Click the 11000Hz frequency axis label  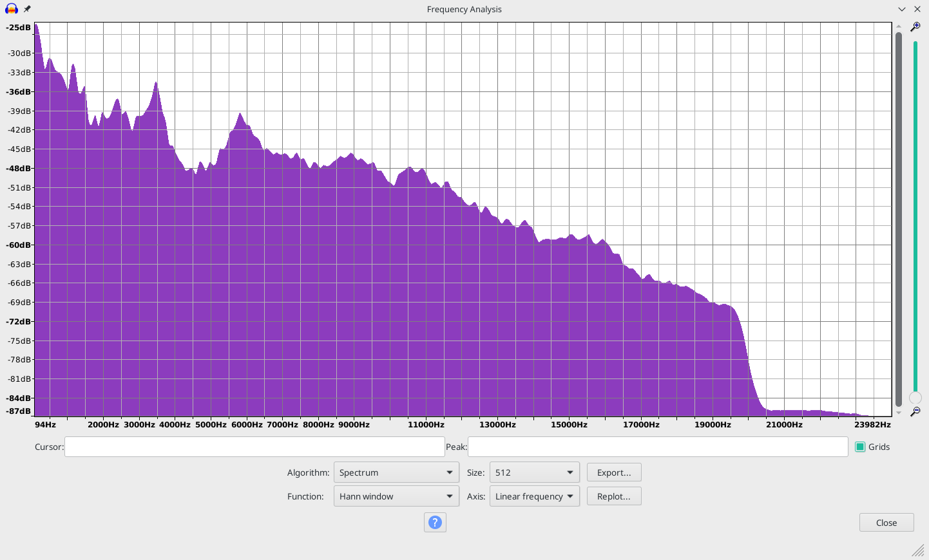coord(426,424)
